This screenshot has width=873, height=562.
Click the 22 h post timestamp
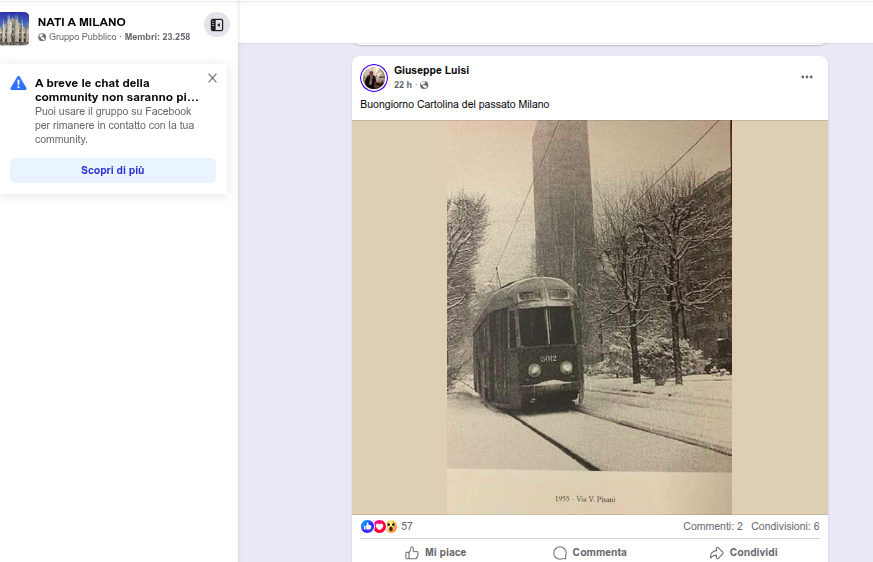coord(403,85)
